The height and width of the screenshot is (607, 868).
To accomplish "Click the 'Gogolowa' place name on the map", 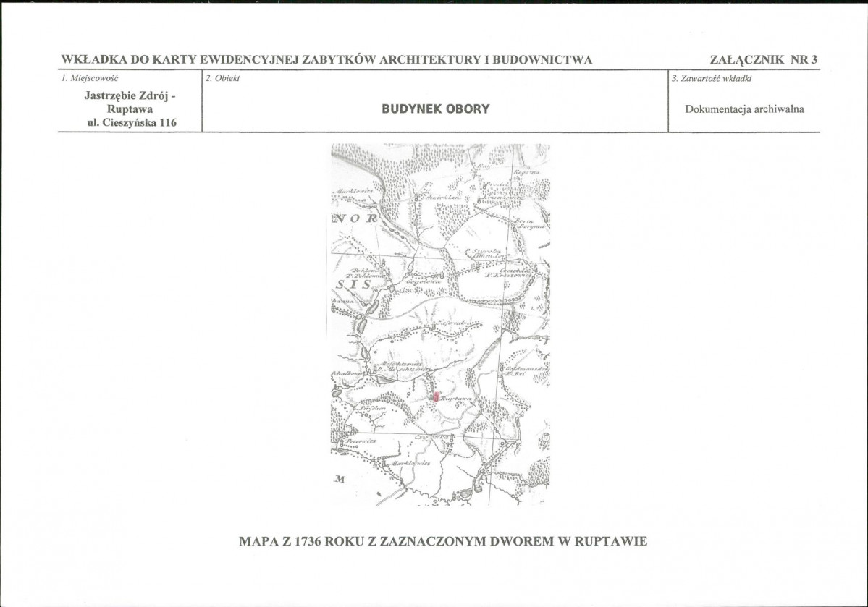I will (424, 282).
